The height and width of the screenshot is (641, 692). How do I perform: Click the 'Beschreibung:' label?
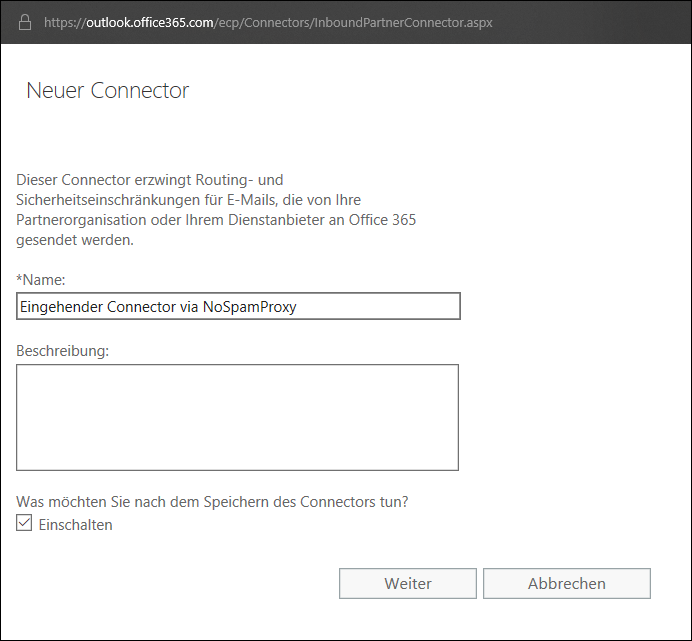62,351
